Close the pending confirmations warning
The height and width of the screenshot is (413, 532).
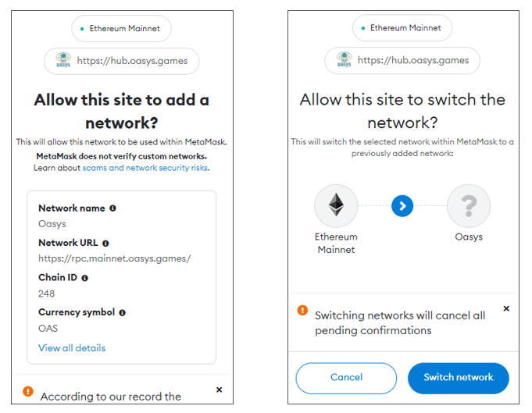(506, 309)
